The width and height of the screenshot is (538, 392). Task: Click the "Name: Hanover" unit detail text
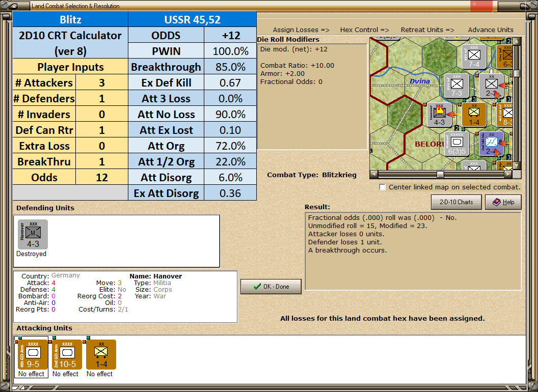point(155,276)
